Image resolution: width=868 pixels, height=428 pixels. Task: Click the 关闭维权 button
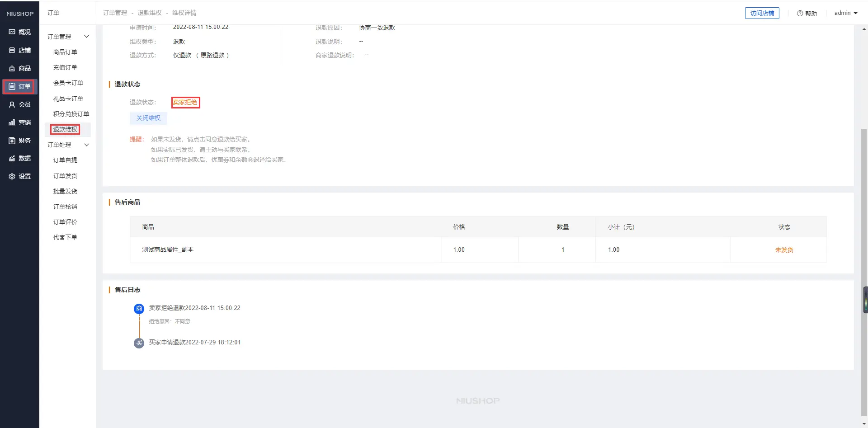click(x=148, y=118)
